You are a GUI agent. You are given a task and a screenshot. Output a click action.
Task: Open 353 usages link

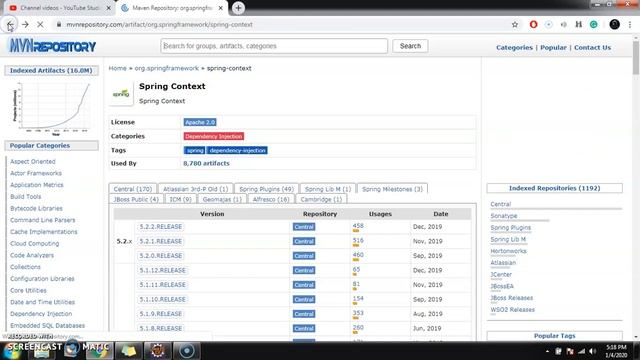[358, 313]
